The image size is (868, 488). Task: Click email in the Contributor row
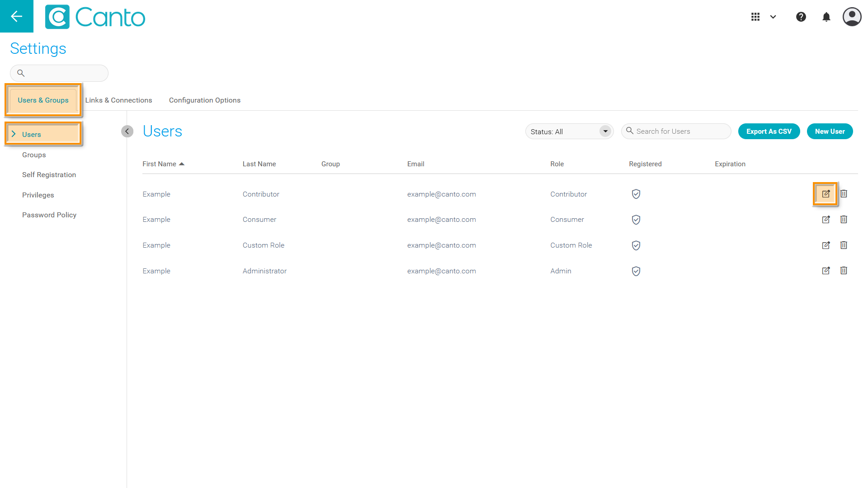point(442,194)
